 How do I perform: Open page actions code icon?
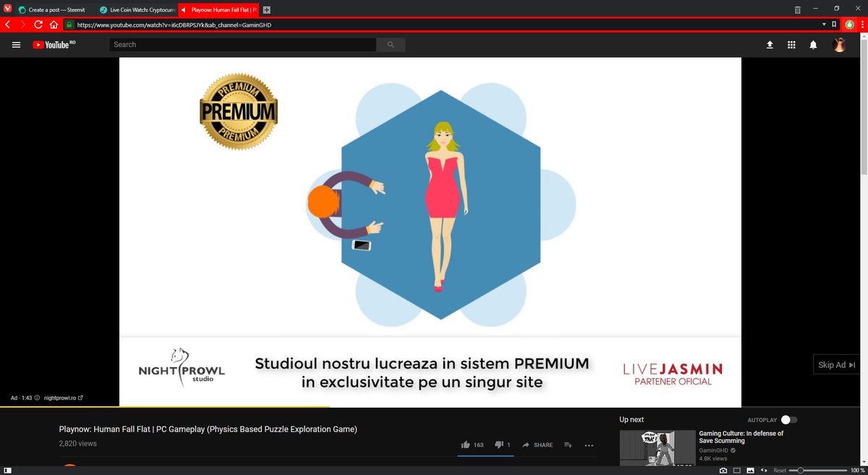coord(764,470)
